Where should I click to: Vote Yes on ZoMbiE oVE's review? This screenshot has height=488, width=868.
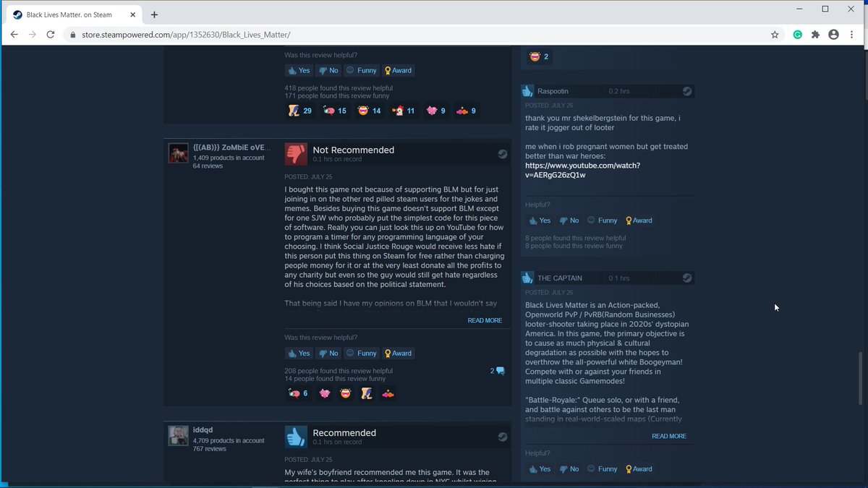[299, 353]
